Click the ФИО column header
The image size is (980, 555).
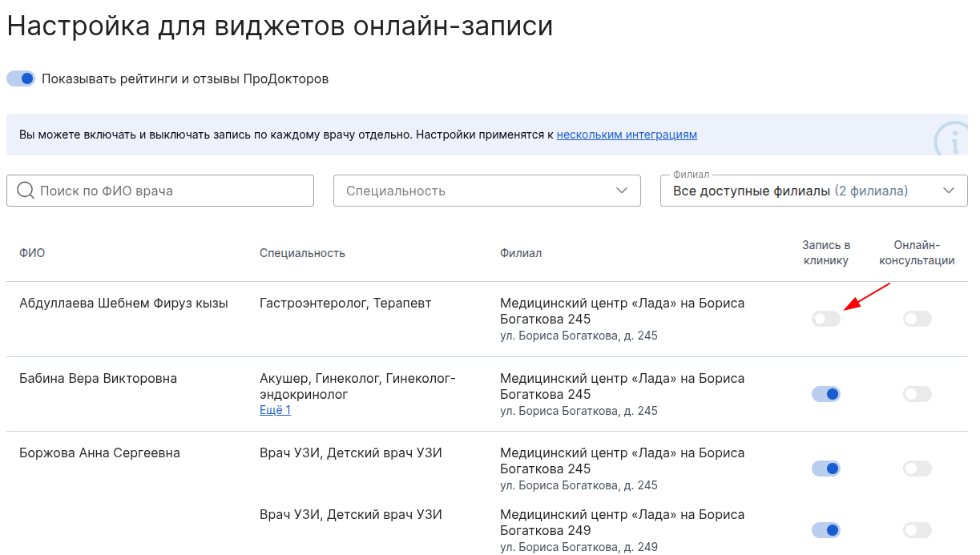pos(32,253)
